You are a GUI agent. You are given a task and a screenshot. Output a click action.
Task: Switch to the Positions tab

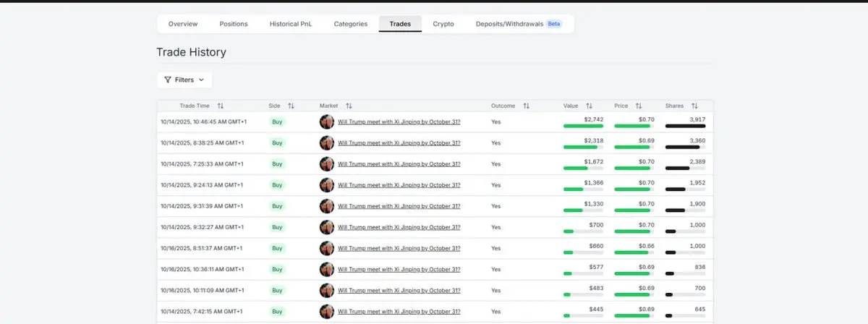coord(234,24)
